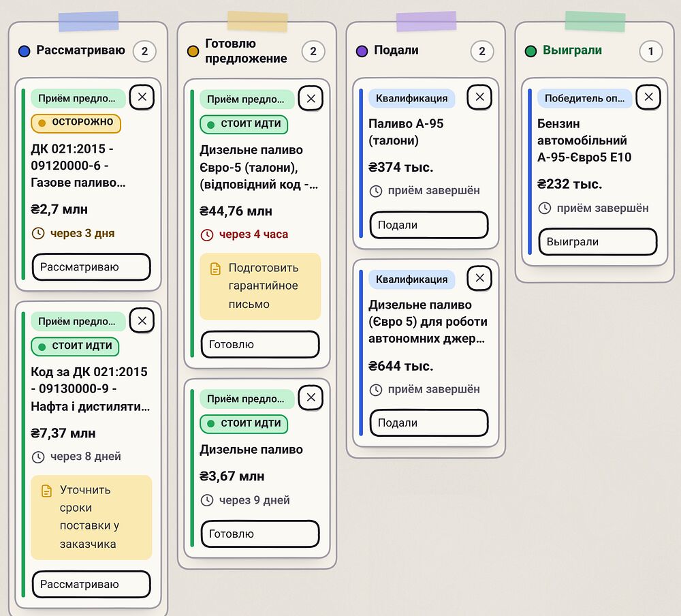Click the '₴7,37 млн' amount
The height and width of the screenshot is (616, 681).
[63, 433]
